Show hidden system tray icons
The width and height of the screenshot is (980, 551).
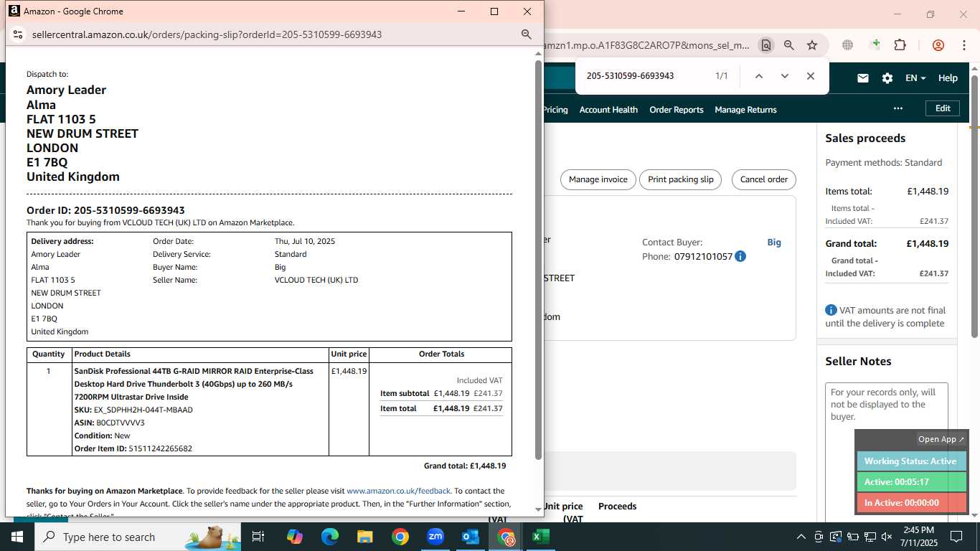pyautogui.click(x=801, y=537)
